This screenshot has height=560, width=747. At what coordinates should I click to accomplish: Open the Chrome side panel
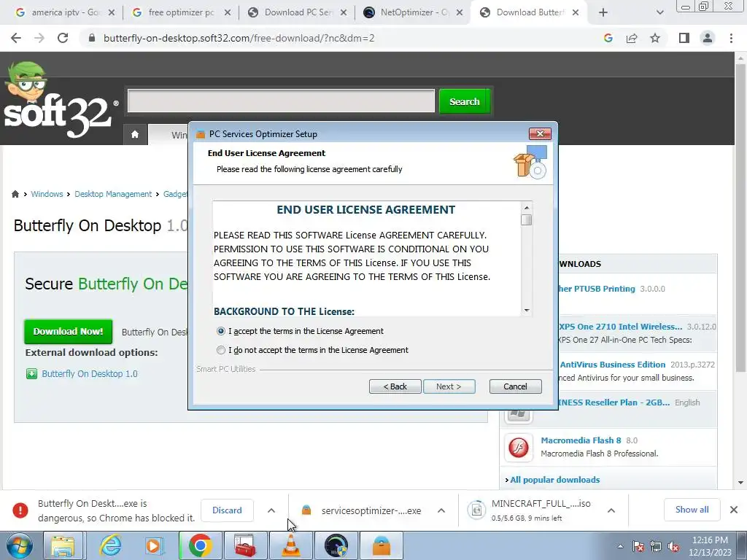coord(684,38)
